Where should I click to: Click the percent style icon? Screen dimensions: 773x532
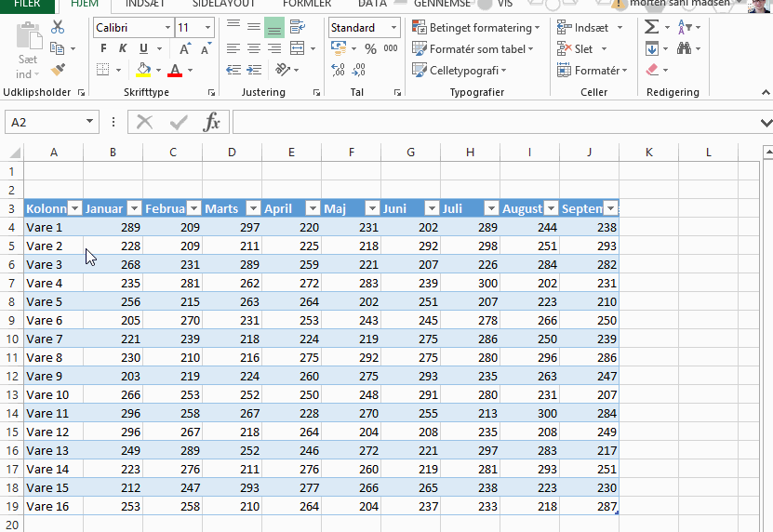click(x=370, y=48)
